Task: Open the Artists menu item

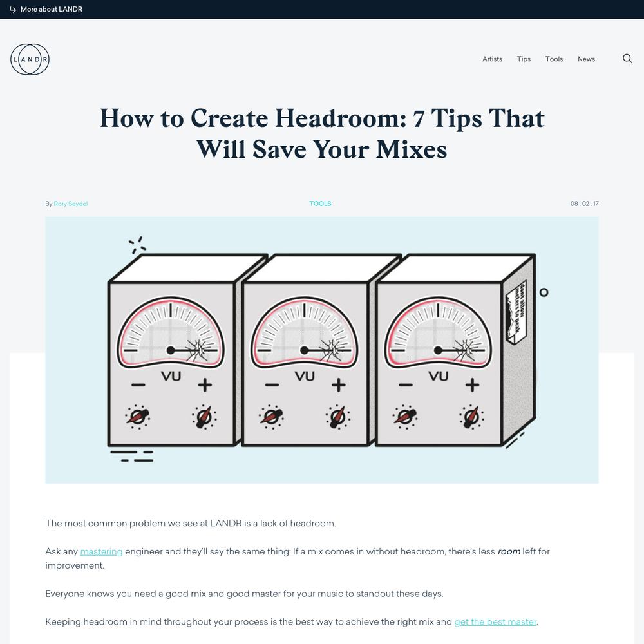Action: [492, 59]
